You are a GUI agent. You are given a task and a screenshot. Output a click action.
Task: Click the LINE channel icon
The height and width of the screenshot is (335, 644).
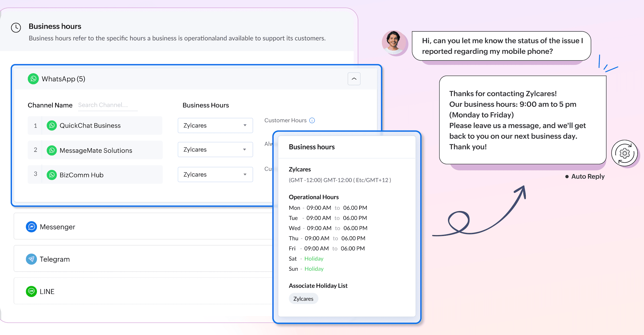pos(31,291)
